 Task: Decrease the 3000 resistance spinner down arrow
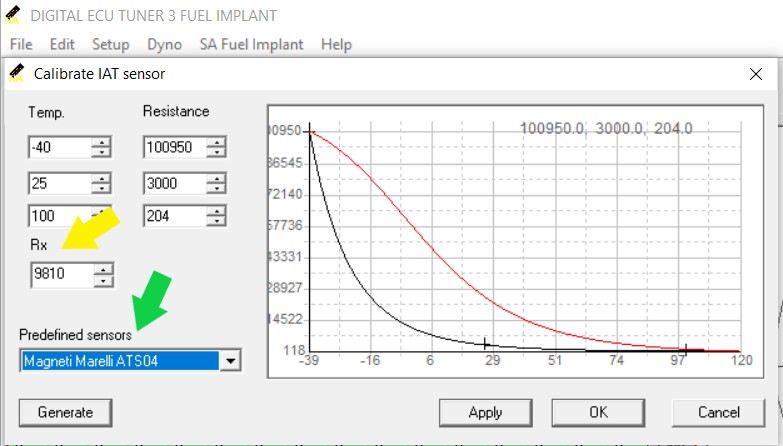[216, 189]
